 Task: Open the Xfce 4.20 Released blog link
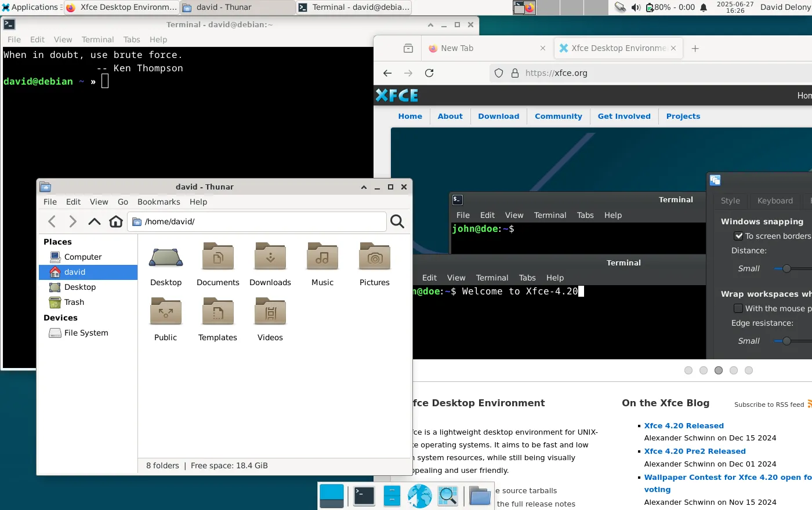pos(684,425)
